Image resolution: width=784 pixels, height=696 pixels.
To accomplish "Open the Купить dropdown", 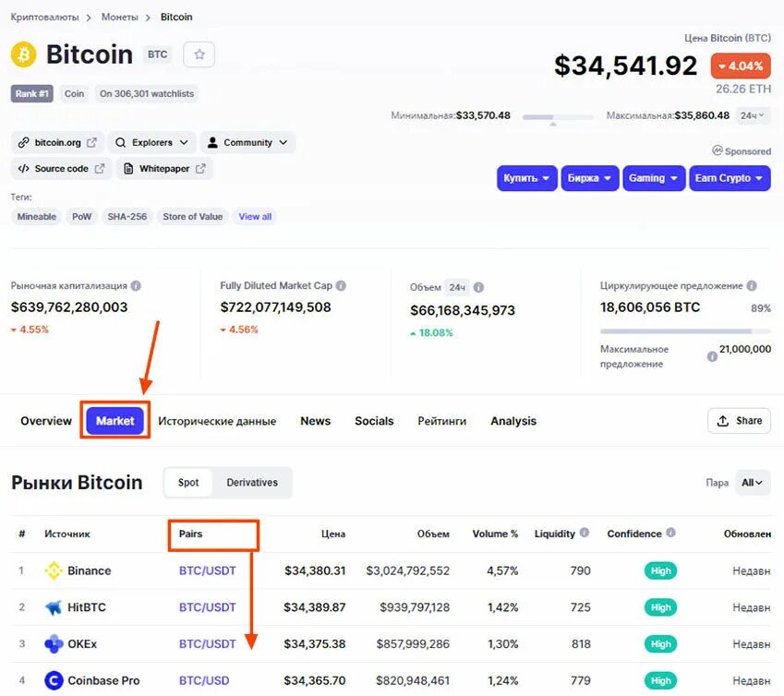I will pos(526,178).
